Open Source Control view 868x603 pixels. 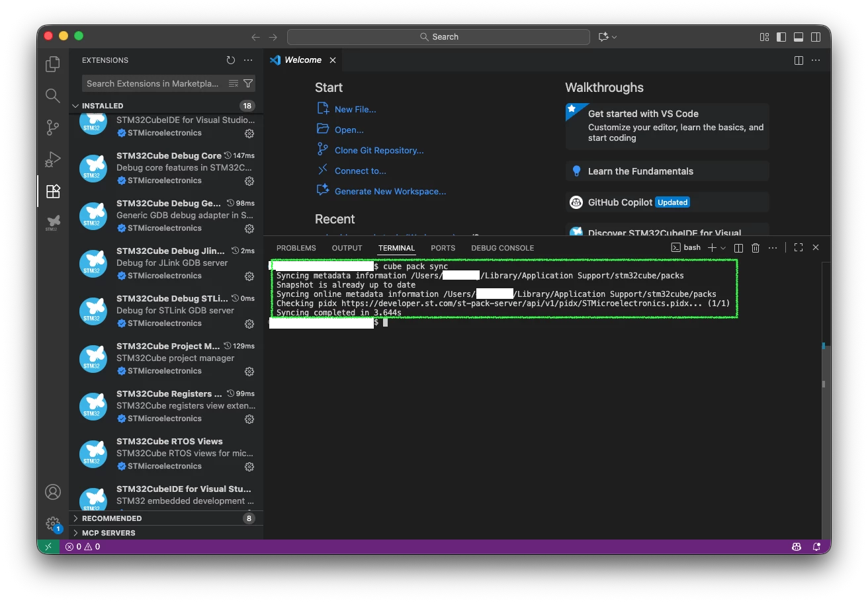[53, 128]
